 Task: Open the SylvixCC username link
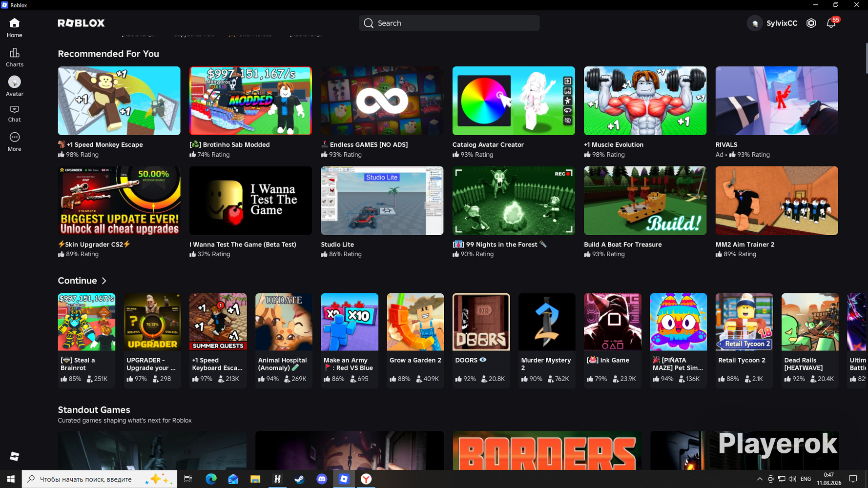click(782, 23)
